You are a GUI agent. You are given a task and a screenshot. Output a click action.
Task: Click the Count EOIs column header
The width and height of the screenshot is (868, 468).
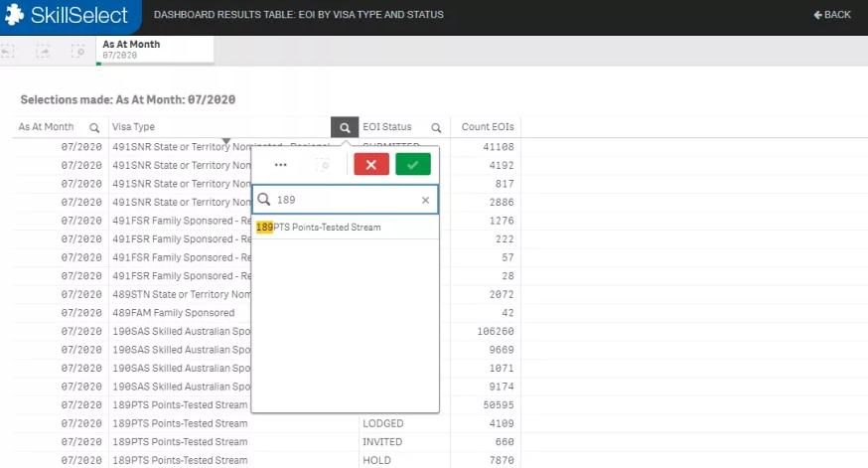click(x=488, y=127)
